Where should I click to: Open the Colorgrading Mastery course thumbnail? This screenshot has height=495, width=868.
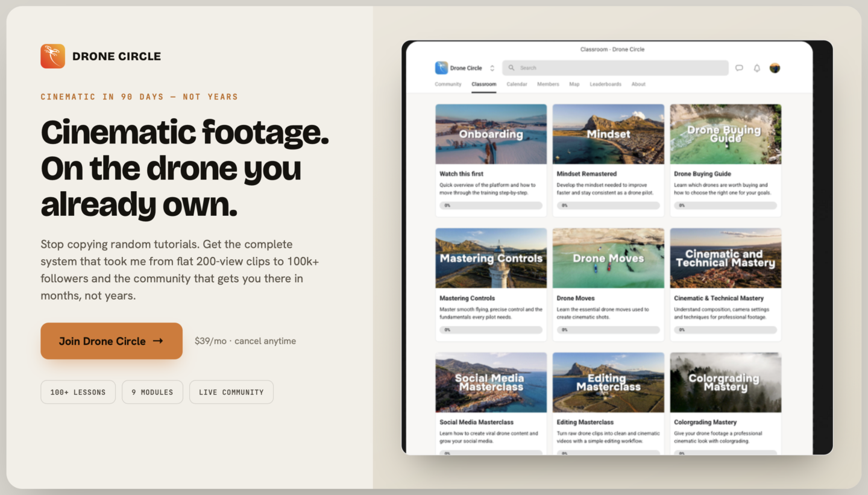[726, 382]
